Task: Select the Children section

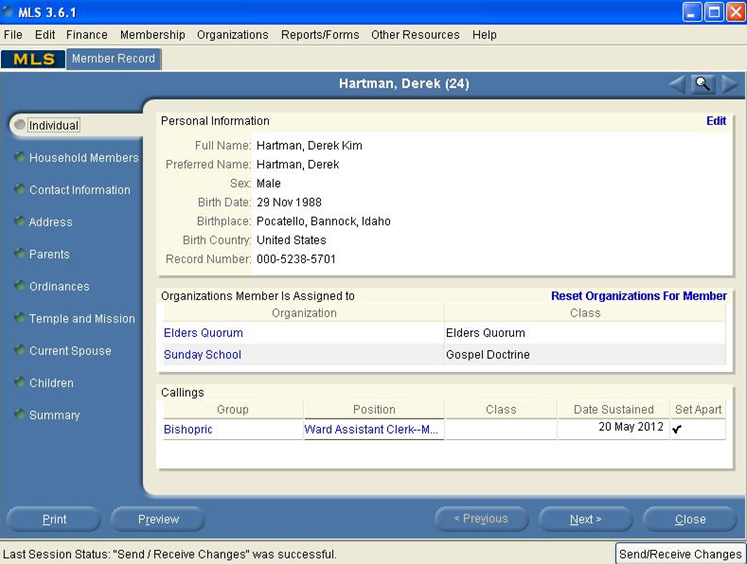Action: point(51,383)
